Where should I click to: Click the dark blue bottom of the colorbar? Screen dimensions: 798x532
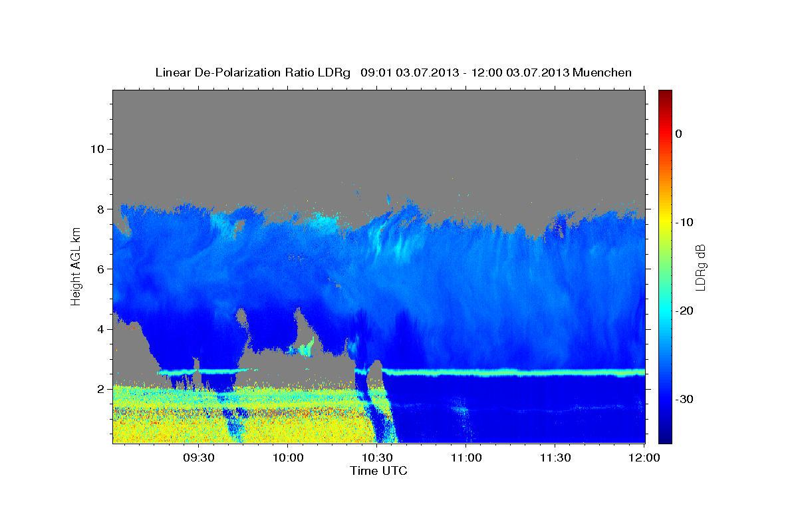(665, 436)
